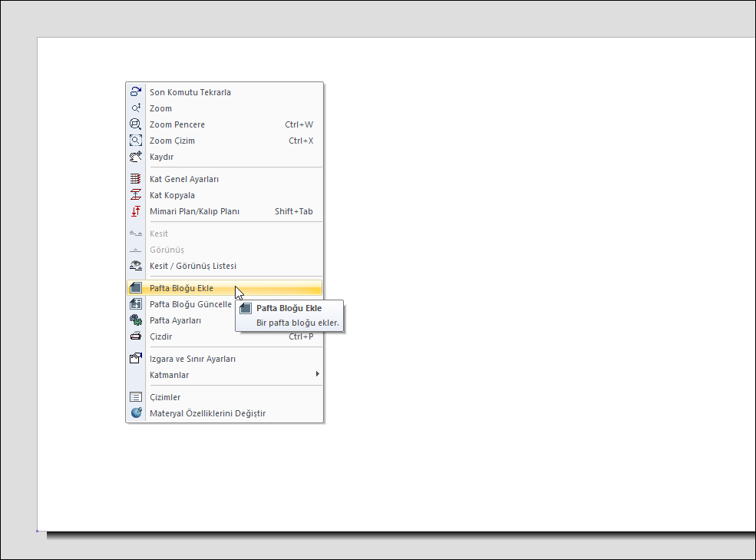The width and height of the screenshot is (756, 560).
Task: Choose Pafta Bloğu Ekle from the menu
Action: coord(181,289)
